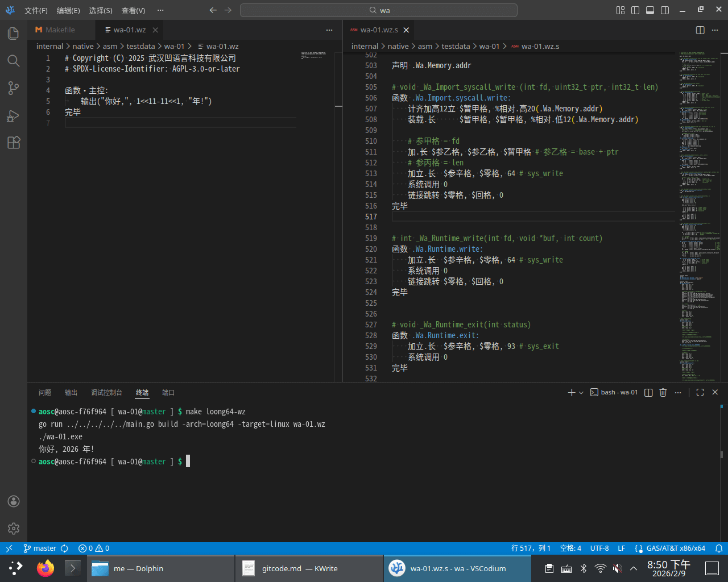Open the Search view in activity bar
Viewport: 728px width, 582px height.
point(14,61)
